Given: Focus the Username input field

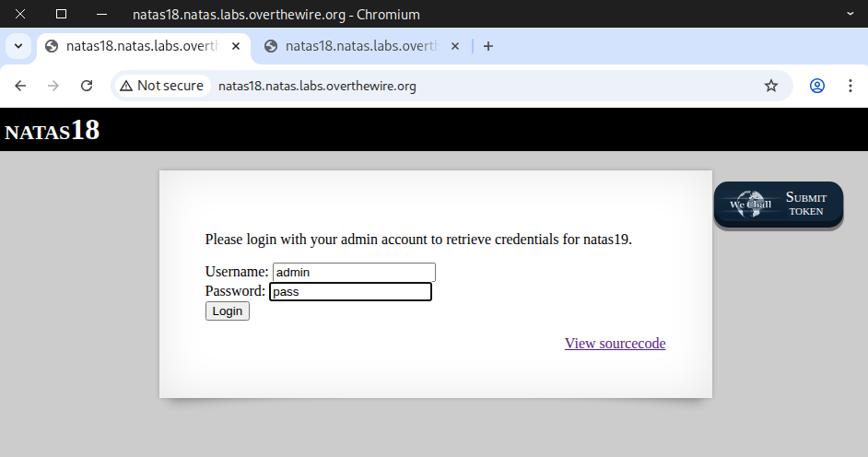Looking at the screenshot, I should pos(354,272).
